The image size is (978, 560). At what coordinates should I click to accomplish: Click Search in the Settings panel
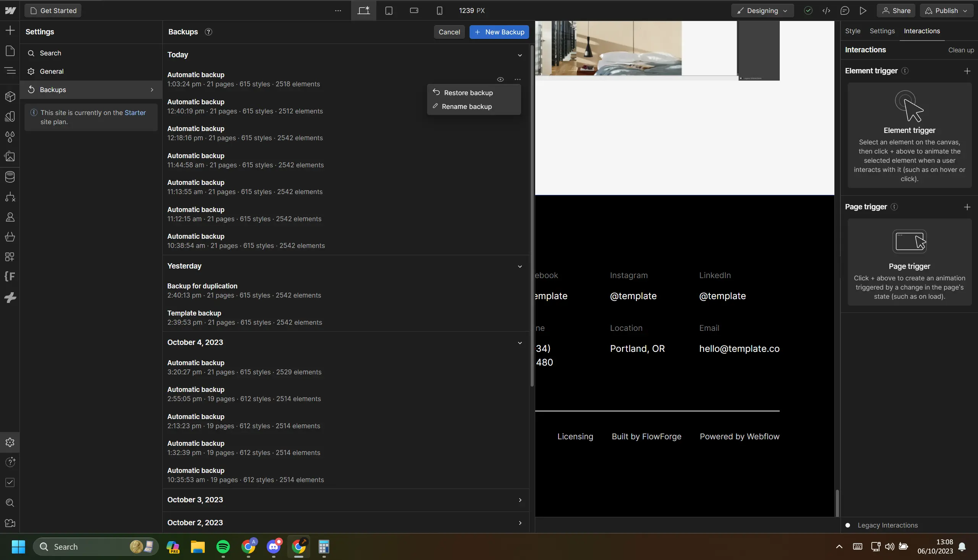(x=91, y=53)
